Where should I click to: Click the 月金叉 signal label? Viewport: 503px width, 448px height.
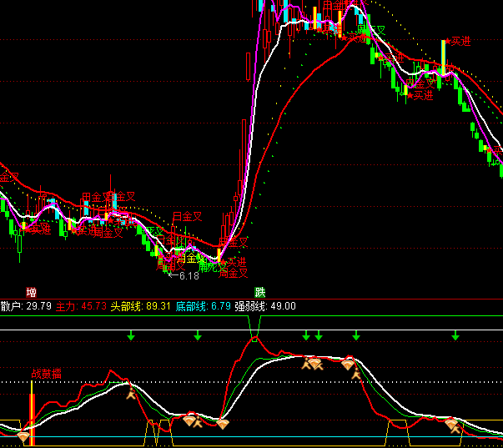(x=187, y=217)
